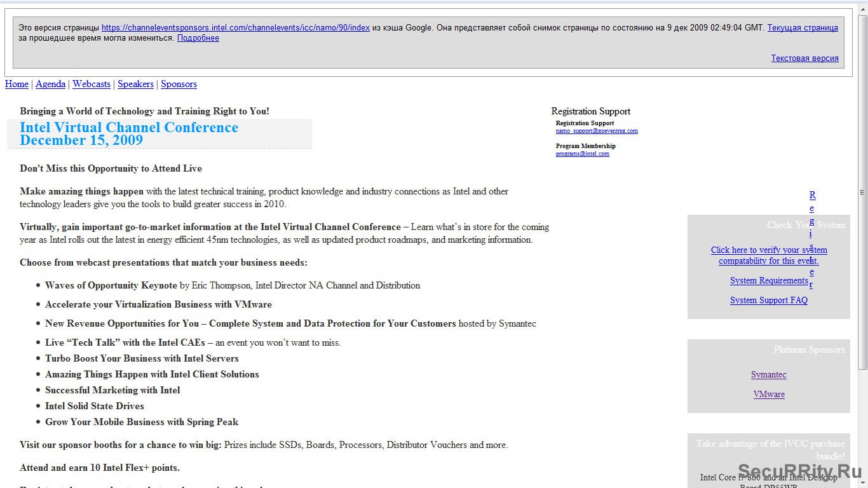Click the namo_support@goeventreg.com email link
The width and height of the screenshot is (868, 488).
597,131
